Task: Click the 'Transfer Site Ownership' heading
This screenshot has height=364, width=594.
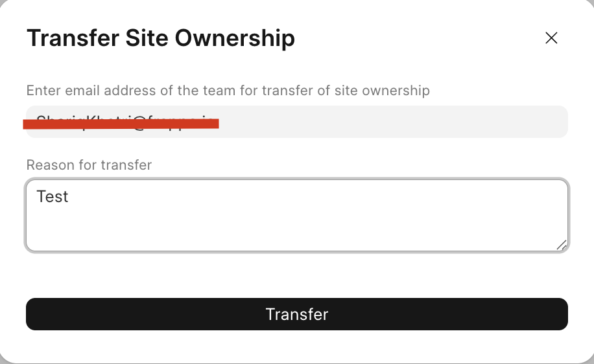Action: pyautogui.click(x=161, y=38)
